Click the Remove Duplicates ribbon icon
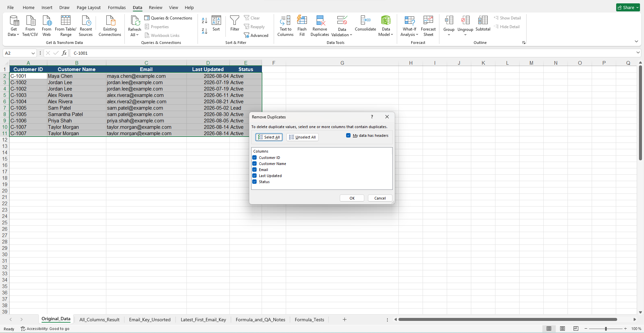The height and width of the screenshot is (333, 644). click(x=320, y=26)
